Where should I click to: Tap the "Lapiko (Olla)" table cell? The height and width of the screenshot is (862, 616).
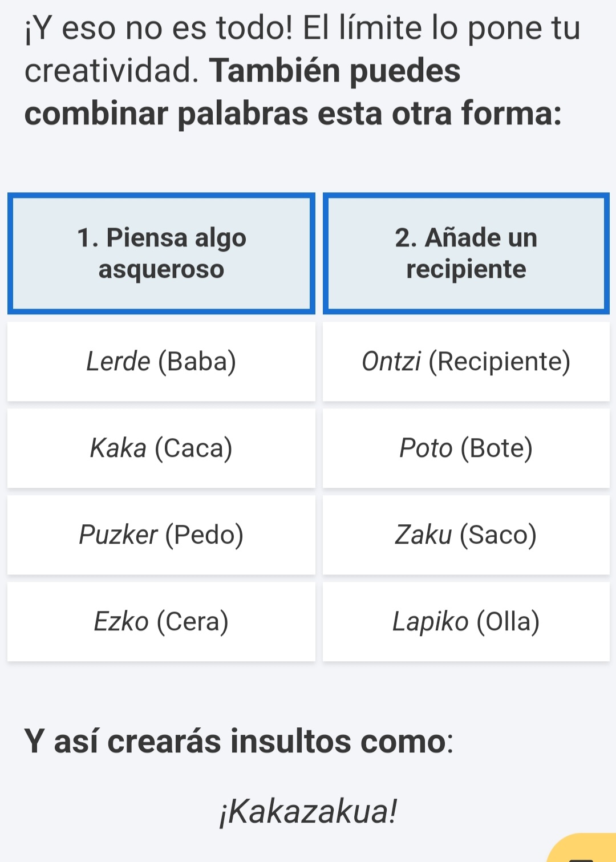pos(465,622)
